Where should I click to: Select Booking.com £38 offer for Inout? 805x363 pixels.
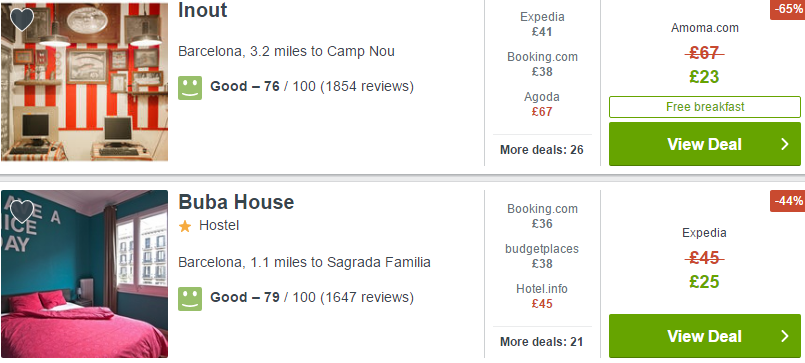point(542,64)
